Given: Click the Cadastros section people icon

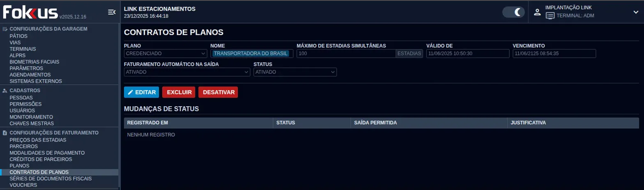Looking at the screenshot, I should click(5, 90).
